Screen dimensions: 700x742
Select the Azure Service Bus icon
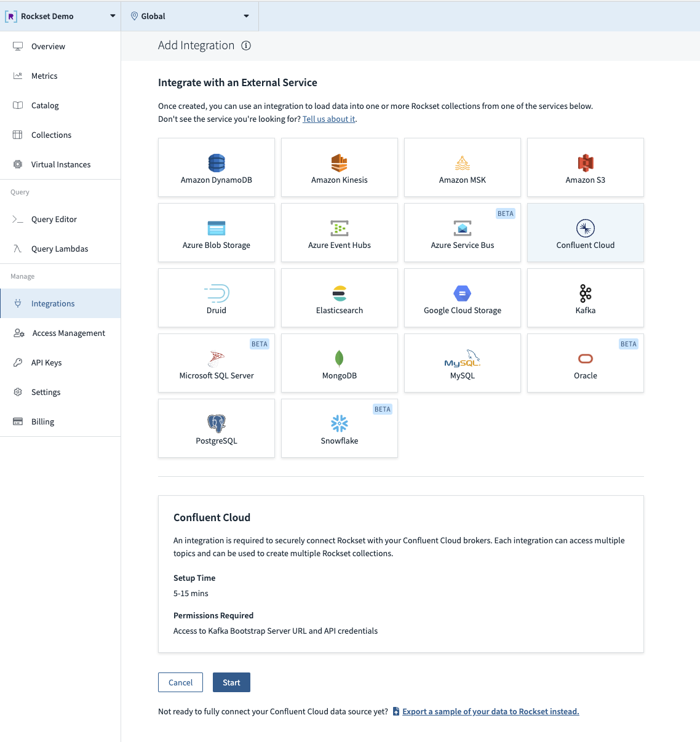tap(463, 228)
